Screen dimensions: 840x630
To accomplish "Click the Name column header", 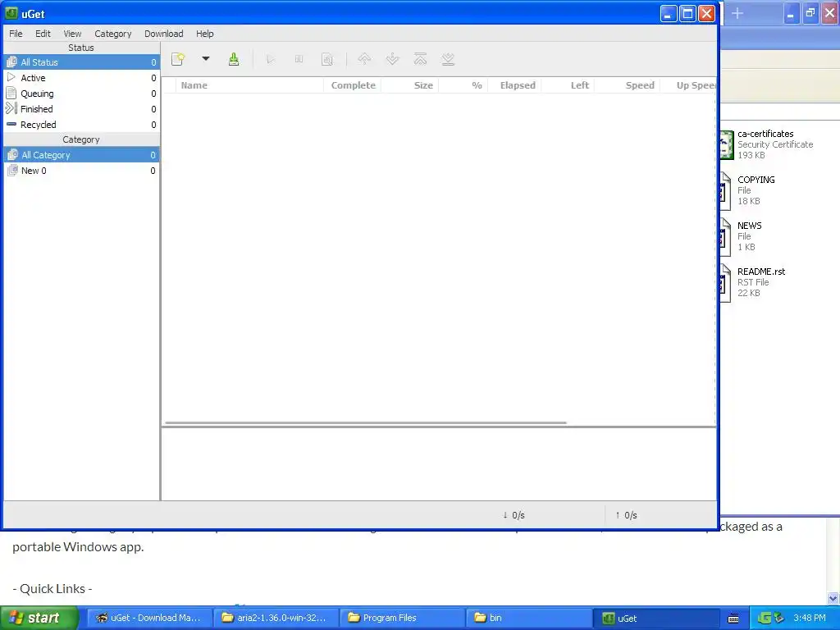I will [249, 85].
